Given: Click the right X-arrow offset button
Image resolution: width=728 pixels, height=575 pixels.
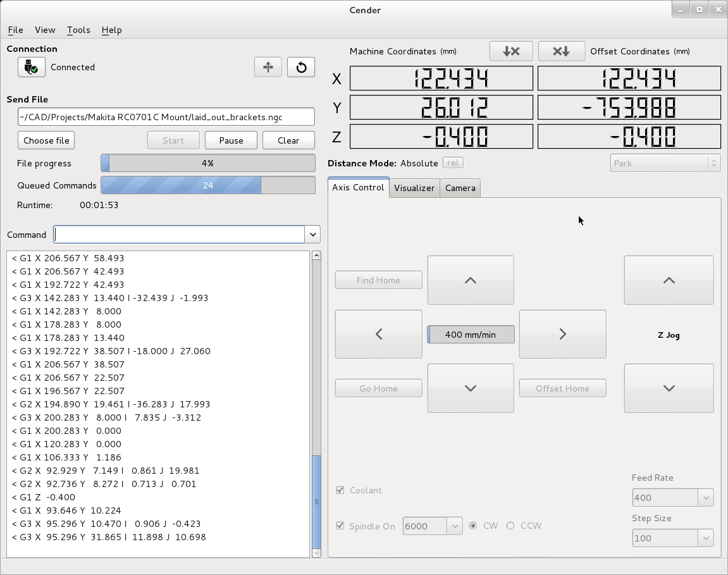Looking at the screenshot, I should pyautogui.click(x=561, y=51).
